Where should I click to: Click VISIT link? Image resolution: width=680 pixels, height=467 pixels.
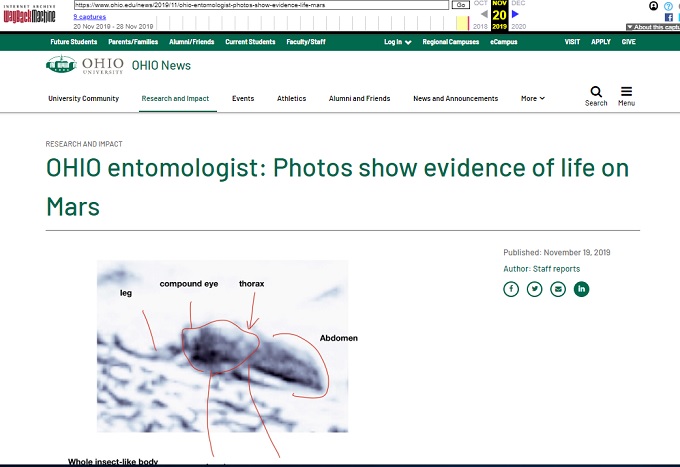(x=572, y=42)
